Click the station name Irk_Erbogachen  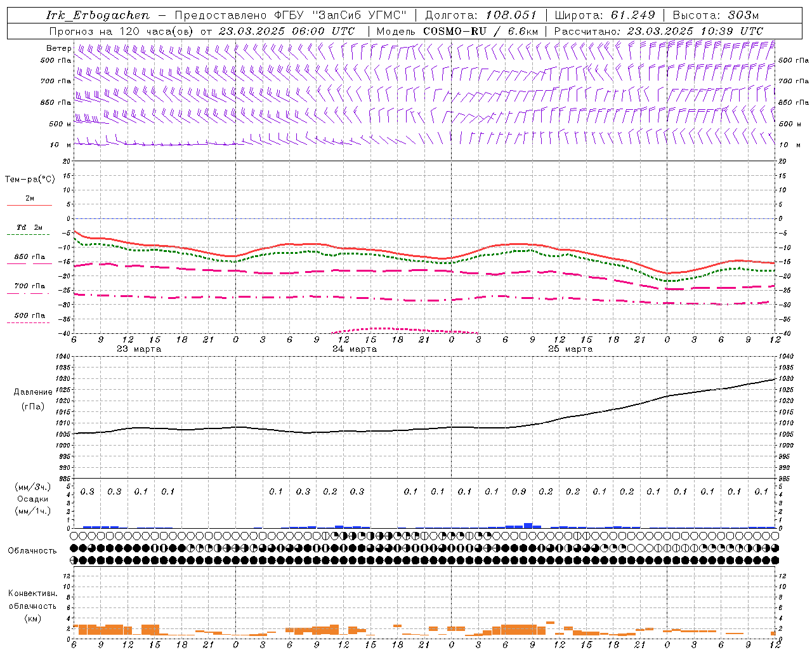(x=98, y=15)
